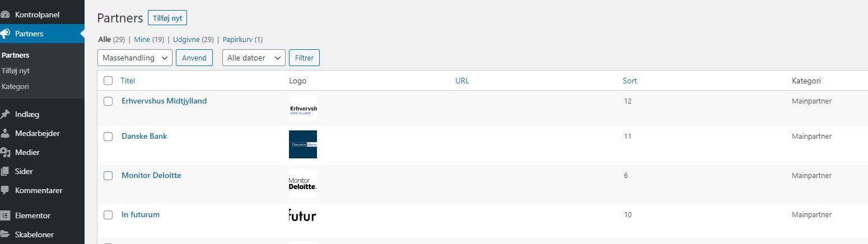Click the Medarbejder person icon
The width and height of the screenshot is (868, 244).
click(x=5, y=133)
